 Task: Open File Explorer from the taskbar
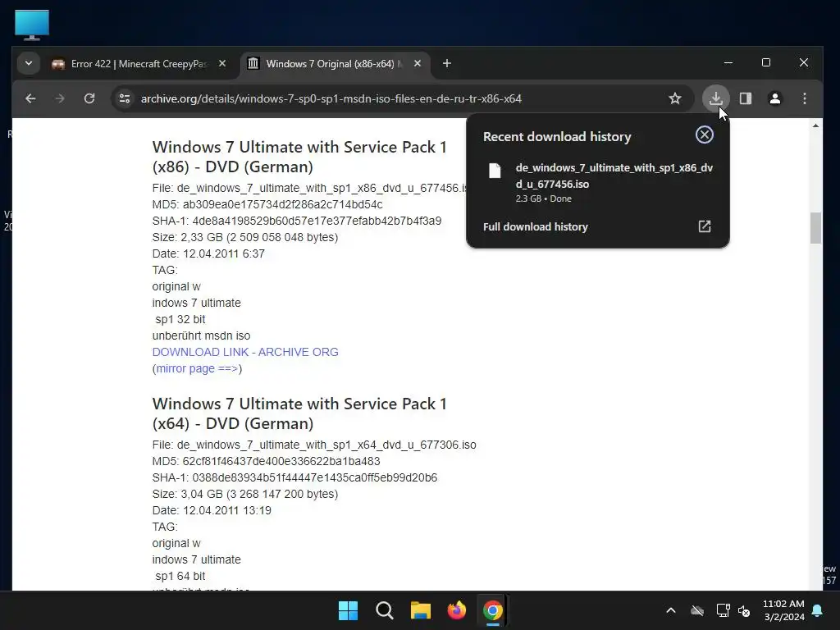(421, 610)
